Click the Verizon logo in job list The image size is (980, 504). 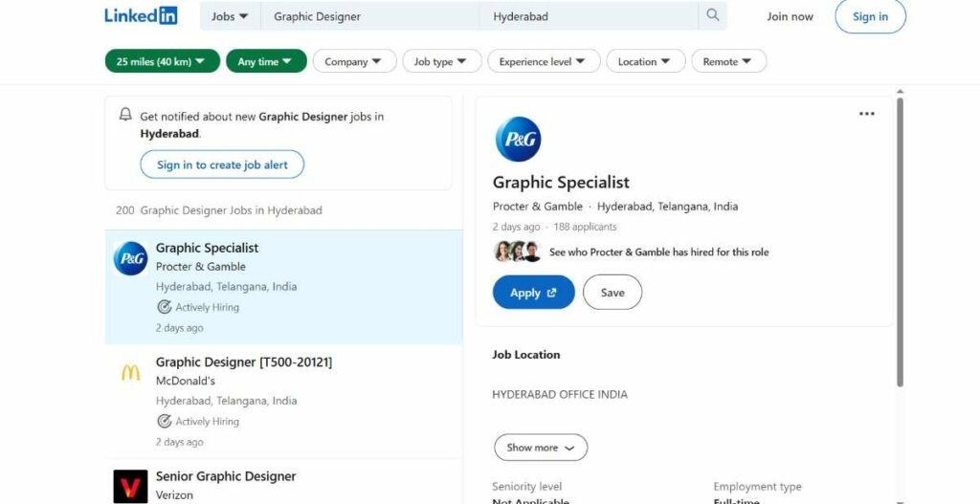(130, 487)
